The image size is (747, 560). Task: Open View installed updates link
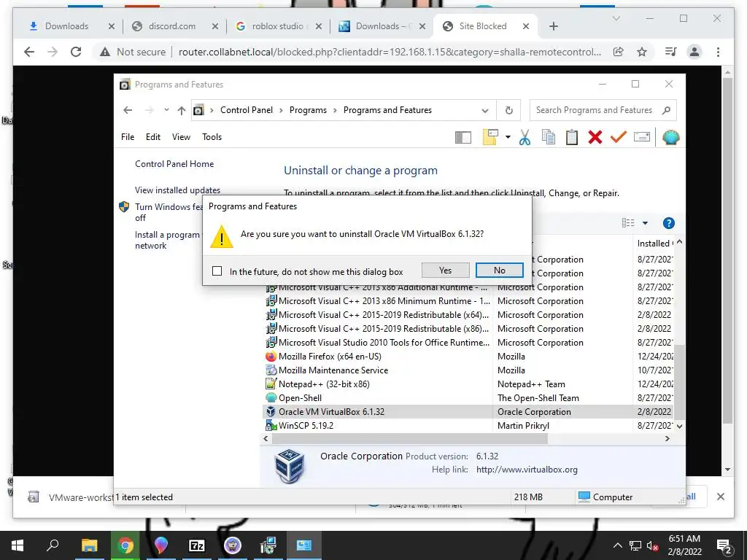pyautogui.click(x=178, y=190)
